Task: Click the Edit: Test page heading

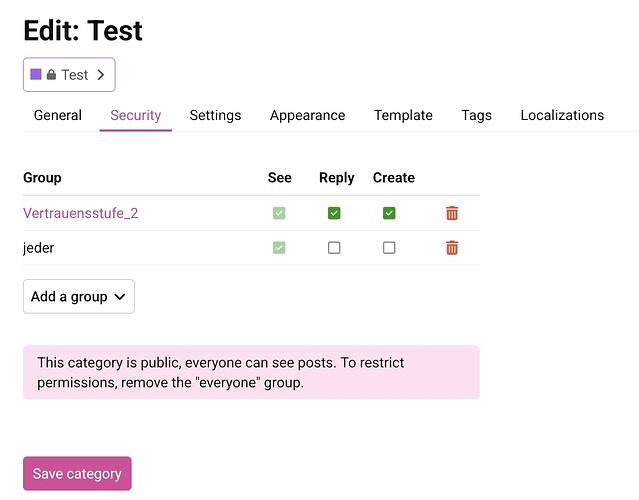Action: pyautogui.click(x=83, y=31)
